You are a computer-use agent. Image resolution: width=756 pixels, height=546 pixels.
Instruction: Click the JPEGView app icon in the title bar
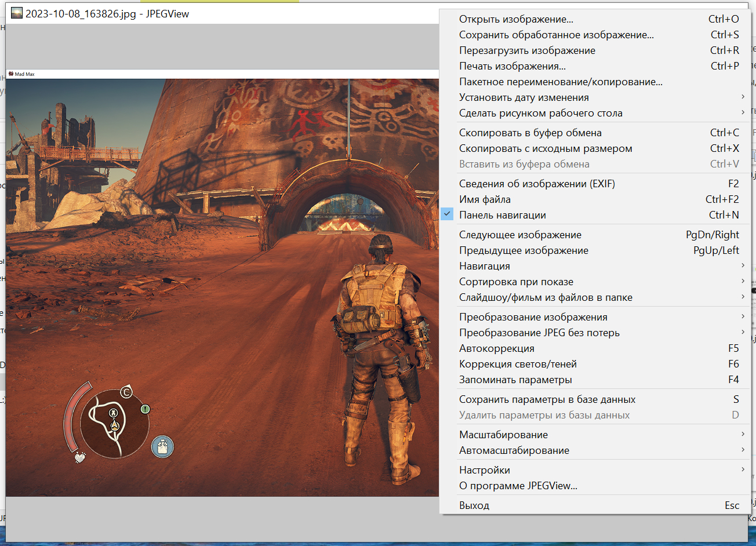(17, 13)
